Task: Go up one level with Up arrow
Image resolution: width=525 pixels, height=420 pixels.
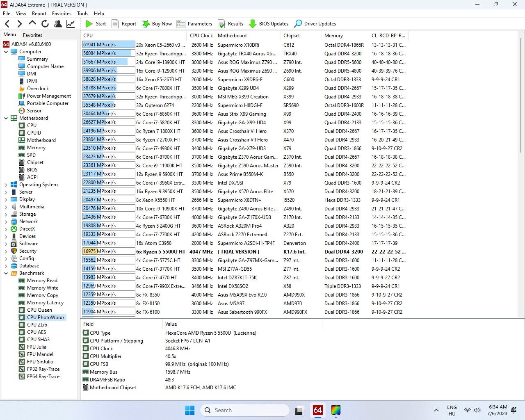Action: [x=32, y=23]
